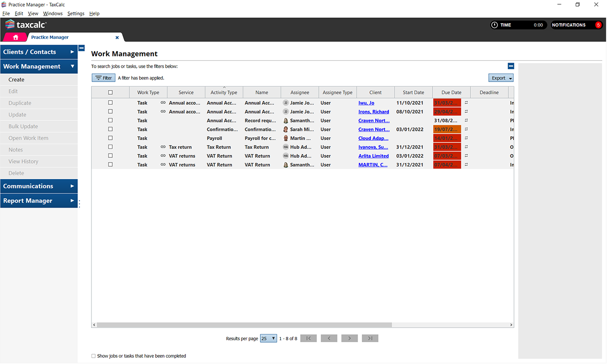The image size is (607, 364).
Task: Click the taxcalc logo
Action: coord(26,25)
